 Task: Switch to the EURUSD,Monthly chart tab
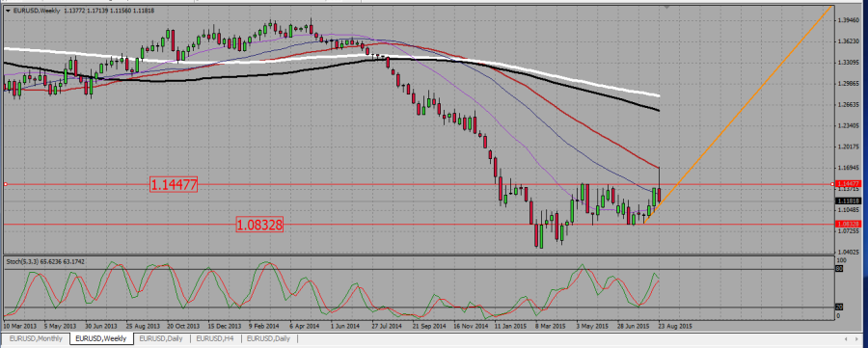click(x=35, y=338)
